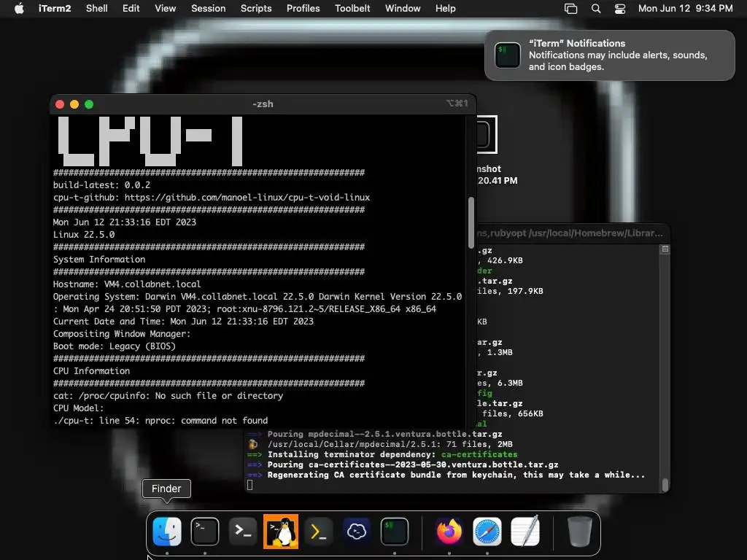Click the iTerm2 icon in Dock

pyautogui.click(x=395, y=531)
